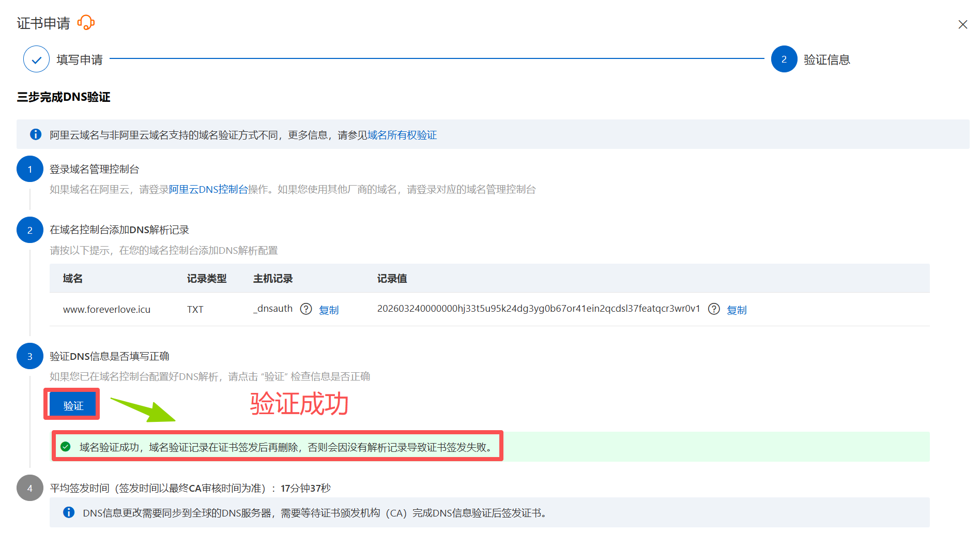Copy the TXT record value

737,310
